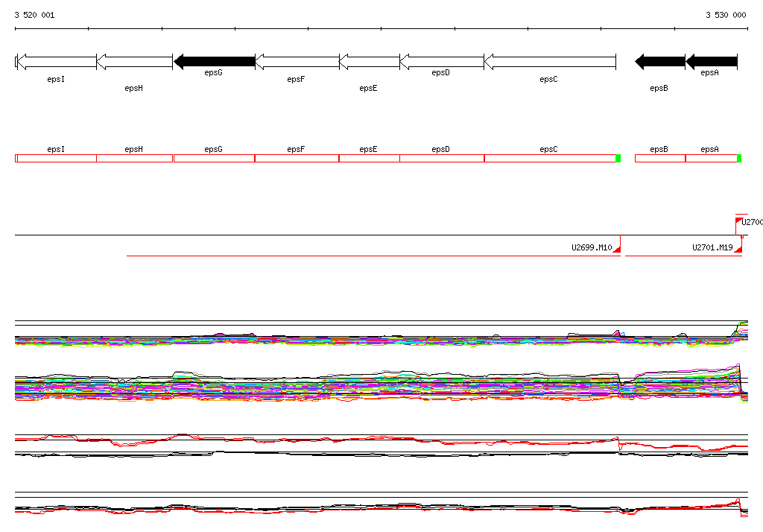This screenshot has width=763, height=532.
Task: Click red promoter flag beside U2701.M19
Action: click(738, 249)
